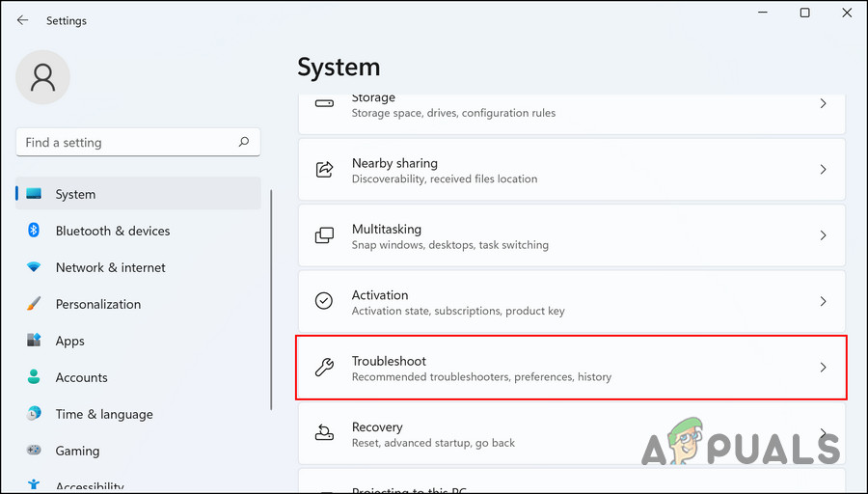Viewport: 868px width, 494px height.
Task: Click the Apps icon in sidebar
Action: (34, 341)
